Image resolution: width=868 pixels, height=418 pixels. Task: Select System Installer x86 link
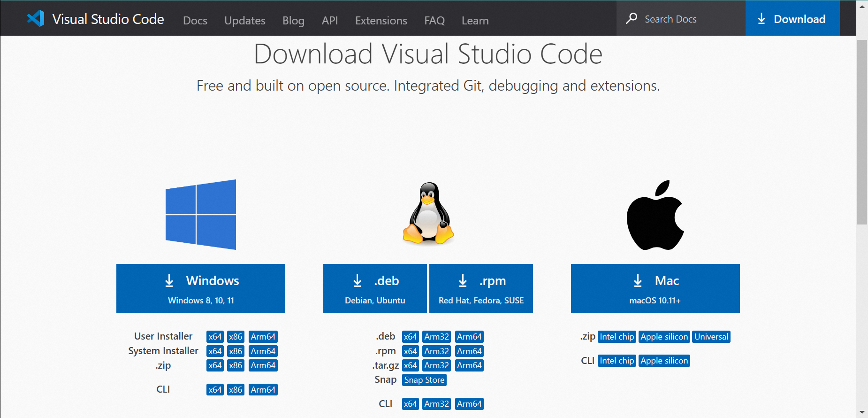coord(236,351)
